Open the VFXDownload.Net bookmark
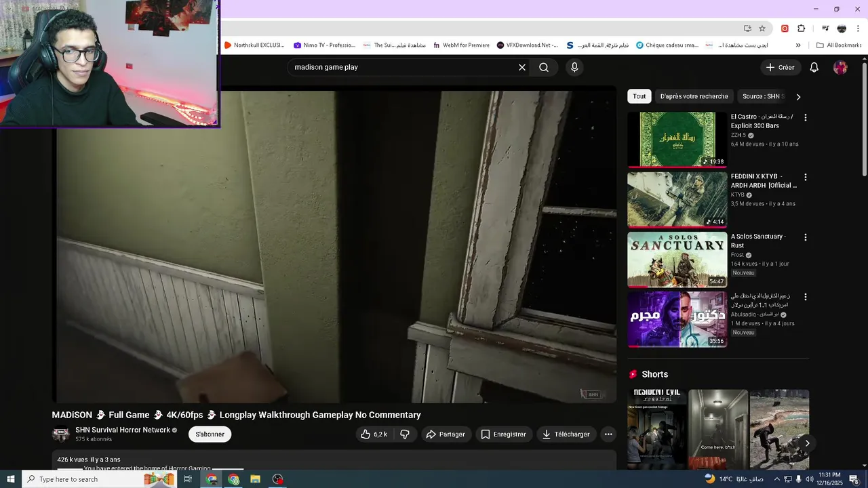The height and width of the screenshot is (488, 868). click(528, 45)
